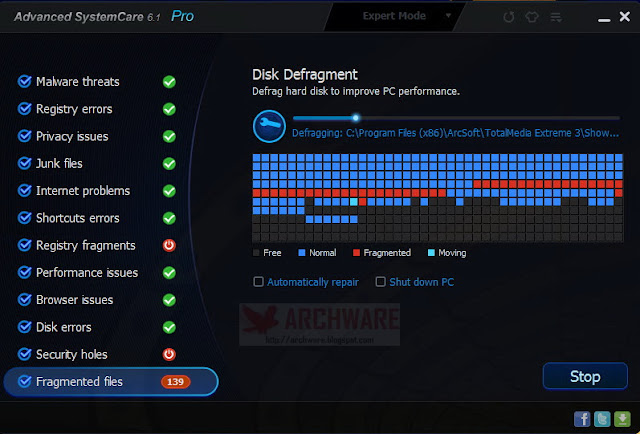Click the Shut down PC label text

(421, 282)
